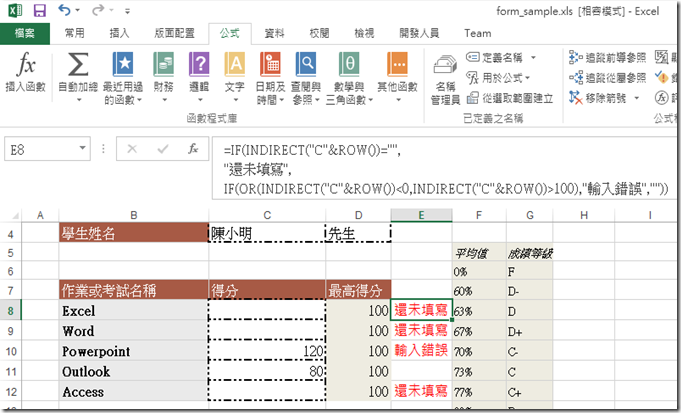This screenshot has height=413, width=681.
Task: Click the 最高得分 header cell
Action: click(358, 290)
